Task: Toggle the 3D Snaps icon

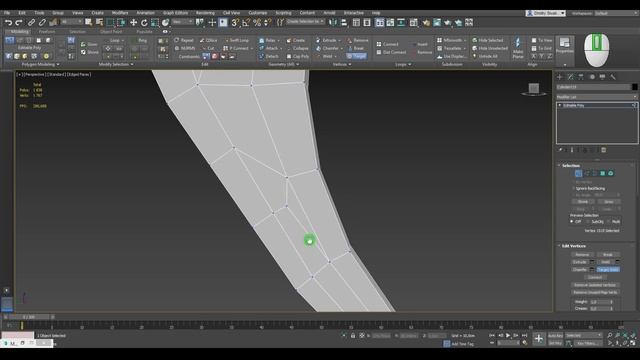Action: tap(235, 22)
